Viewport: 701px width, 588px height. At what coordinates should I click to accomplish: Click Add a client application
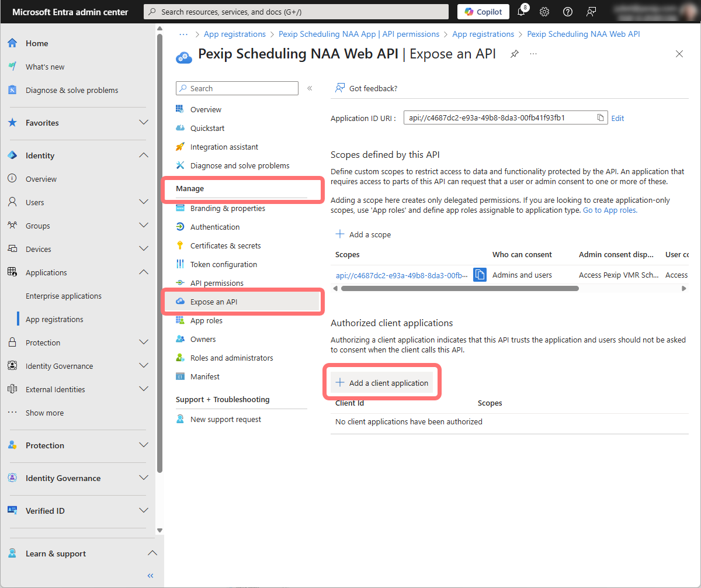382,383
